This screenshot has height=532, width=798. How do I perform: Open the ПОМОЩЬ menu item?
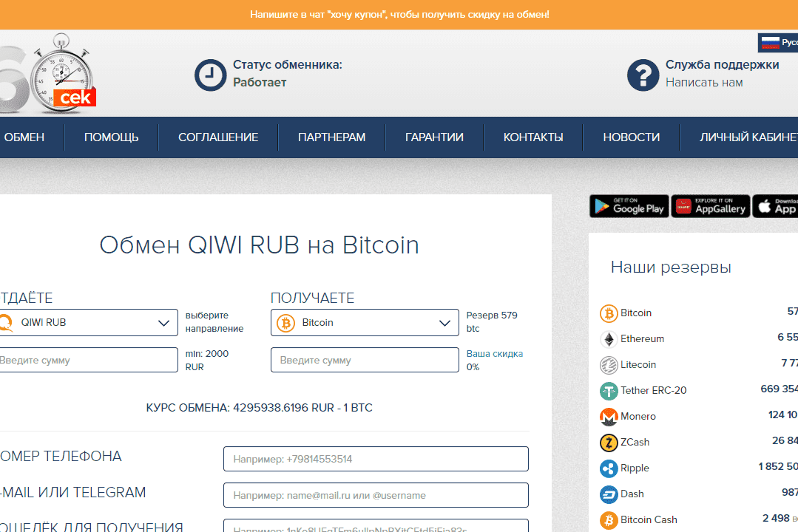[x=111, y=137]
